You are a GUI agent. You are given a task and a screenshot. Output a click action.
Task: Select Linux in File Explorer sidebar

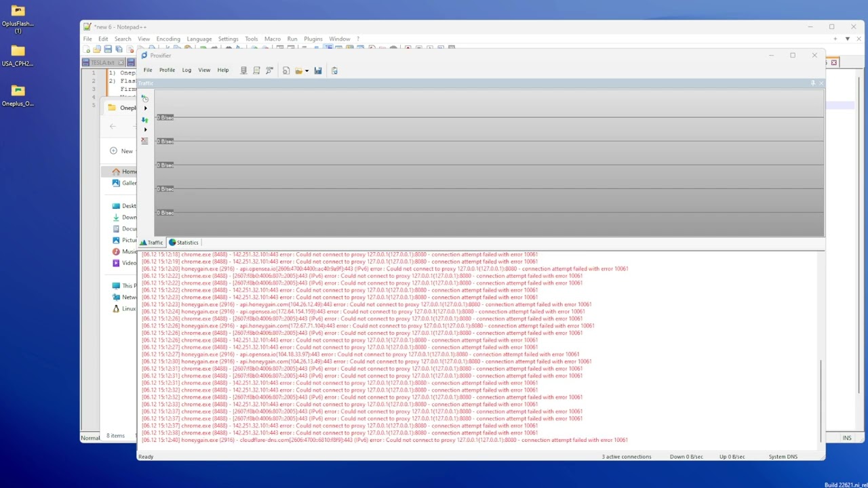124,308
